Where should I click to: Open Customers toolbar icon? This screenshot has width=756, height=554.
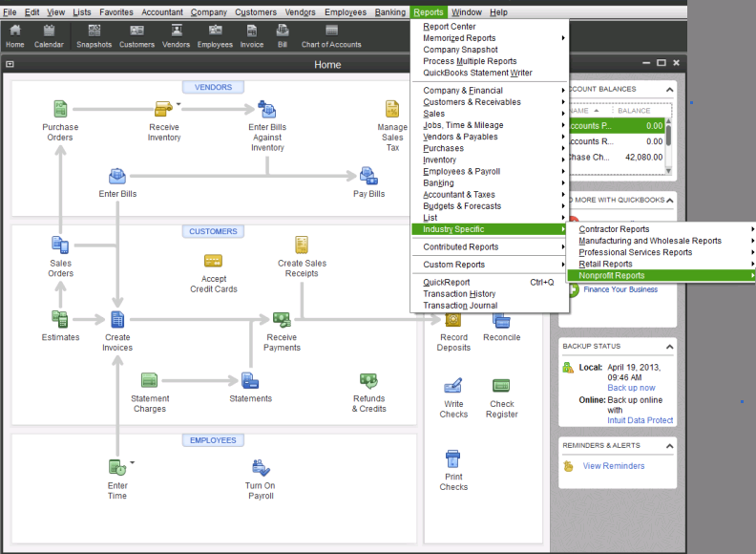136,35
